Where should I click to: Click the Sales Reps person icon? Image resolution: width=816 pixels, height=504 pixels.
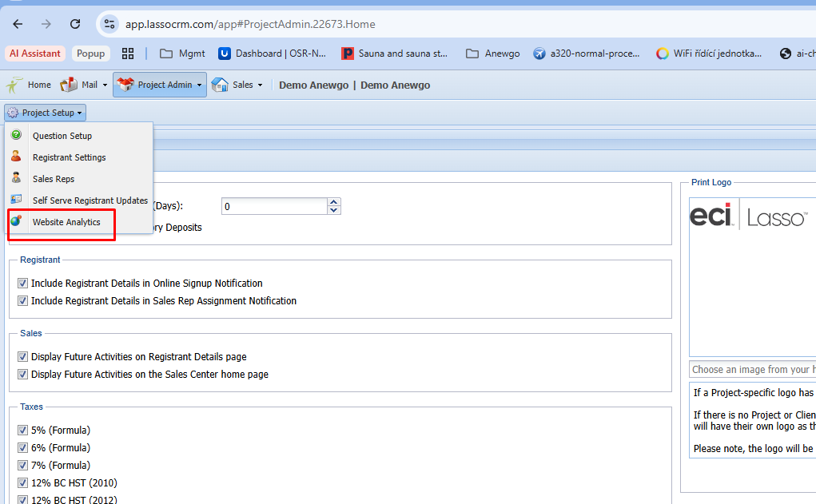pos(16,179)
